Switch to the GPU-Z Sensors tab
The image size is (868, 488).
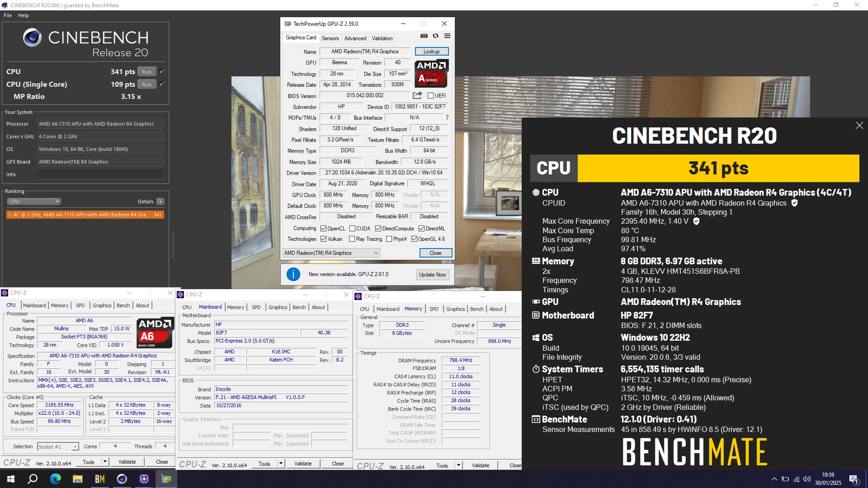point(330,38)
